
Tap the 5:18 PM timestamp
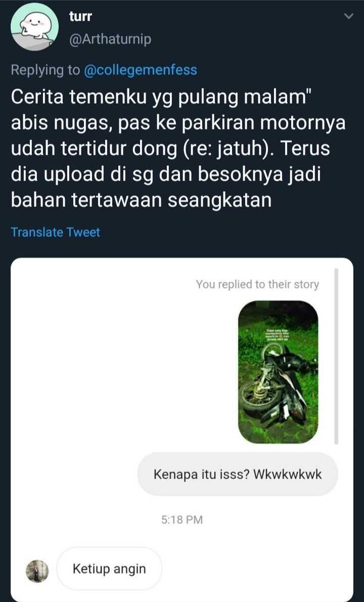(182, 520)
